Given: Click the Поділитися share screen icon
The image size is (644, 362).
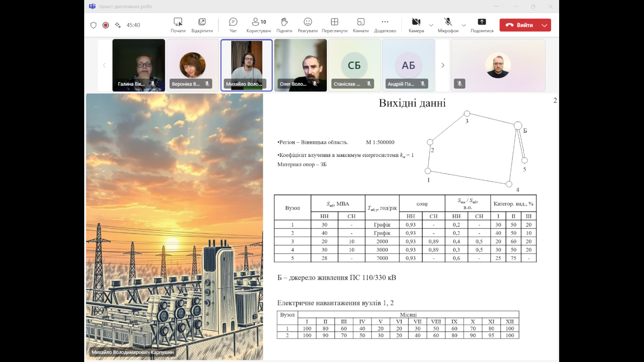Looking at the screenshot, I should (x=482, y=22).
